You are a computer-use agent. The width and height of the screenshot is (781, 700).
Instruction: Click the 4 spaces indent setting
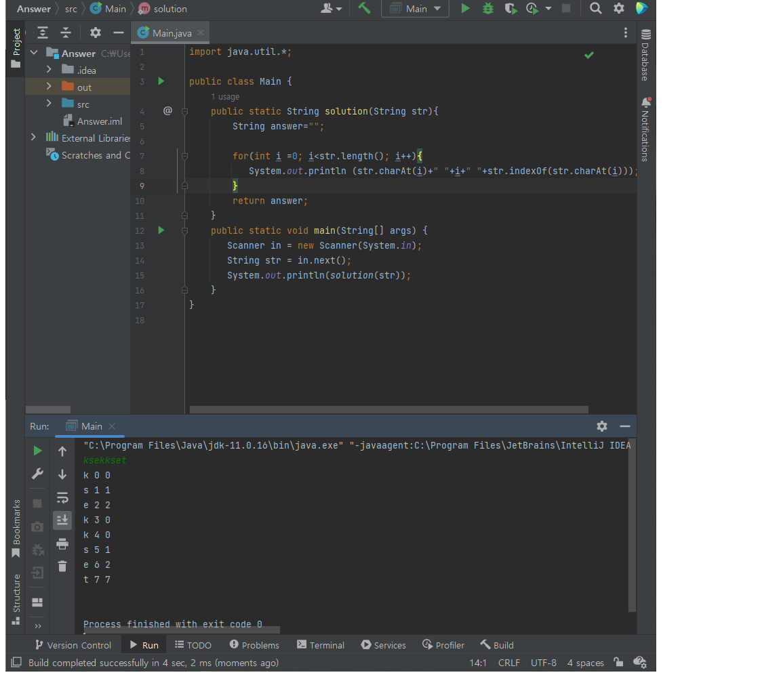[x=585, y=663]
